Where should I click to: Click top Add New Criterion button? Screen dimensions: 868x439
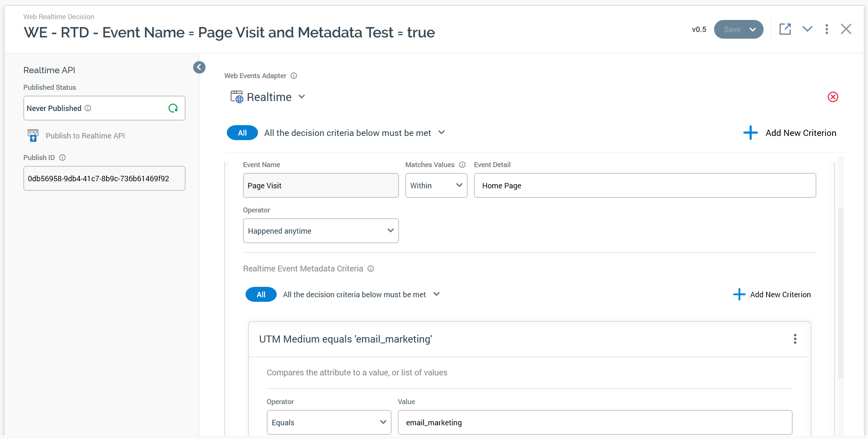point(789,133)
